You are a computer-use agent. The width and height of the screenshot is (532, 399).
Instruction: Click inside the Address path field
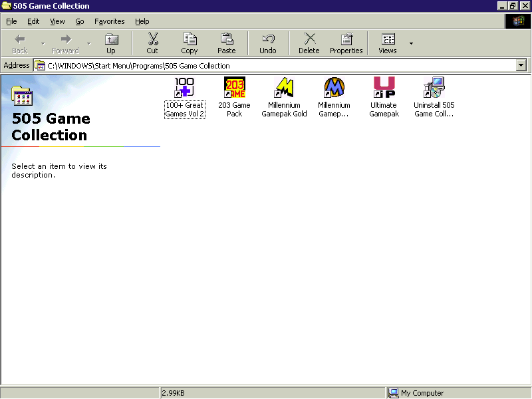pyautogui.click(x=266, y=65)
